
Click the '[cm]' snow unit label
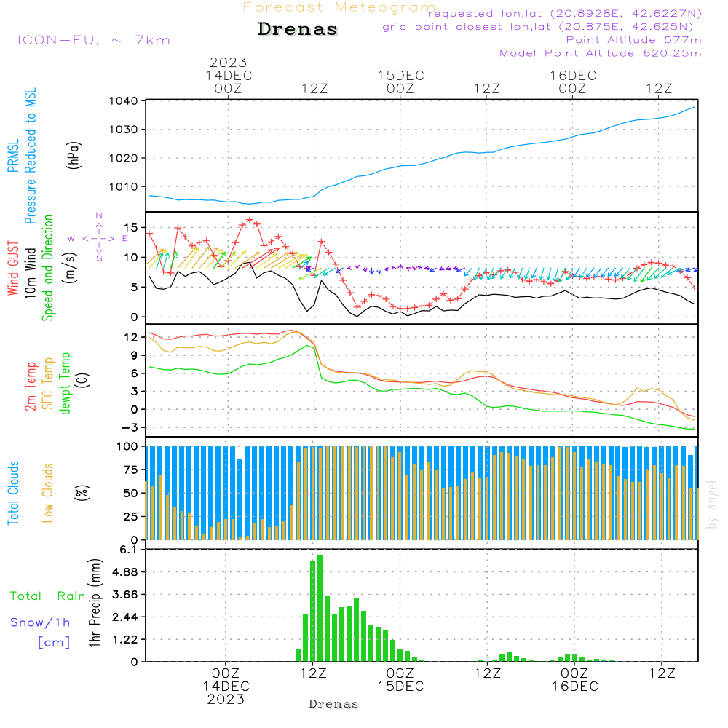(54, 643)
